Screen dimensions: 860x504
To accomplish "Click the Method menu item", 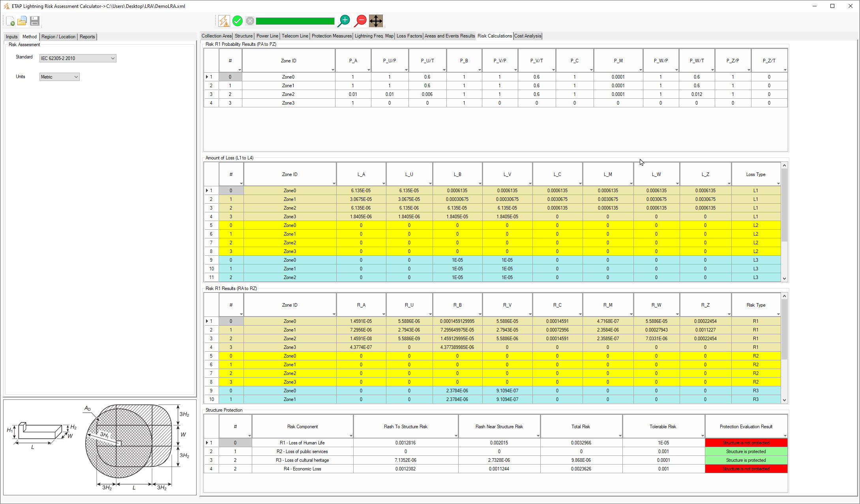I will tap(29, 37).
